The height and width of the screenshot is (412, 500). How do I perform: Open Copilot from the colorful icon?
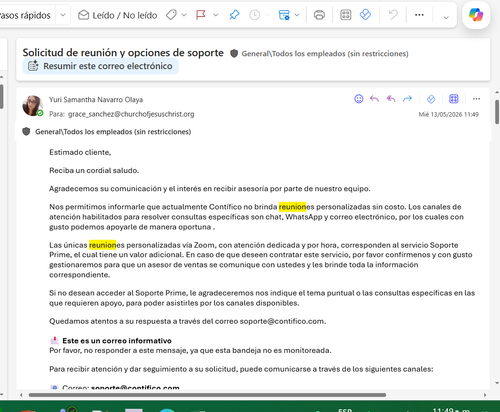pos(476,15)
